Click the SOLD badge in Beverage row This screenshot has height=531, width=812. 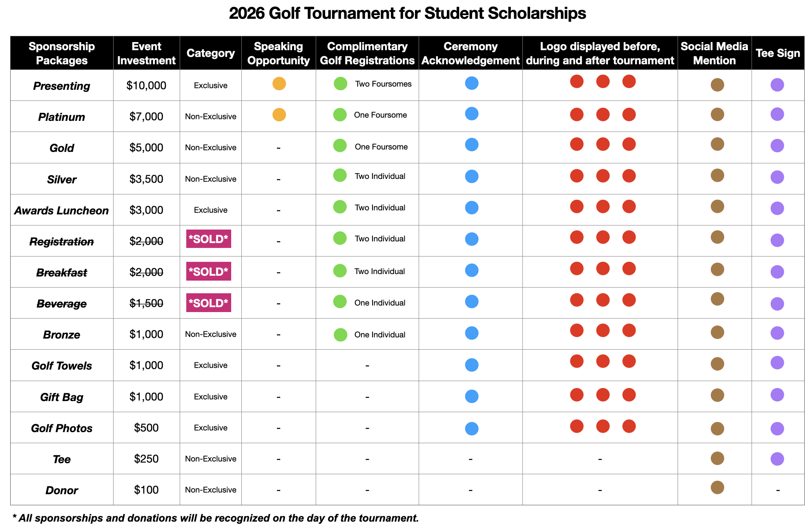(209, 303)
